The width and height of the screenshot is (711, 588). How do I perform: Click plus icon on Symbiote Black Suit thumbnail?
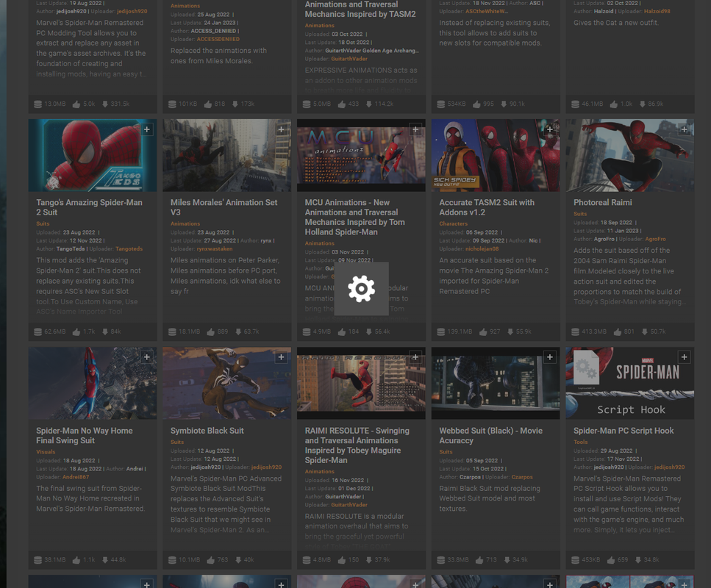[281, 357]
